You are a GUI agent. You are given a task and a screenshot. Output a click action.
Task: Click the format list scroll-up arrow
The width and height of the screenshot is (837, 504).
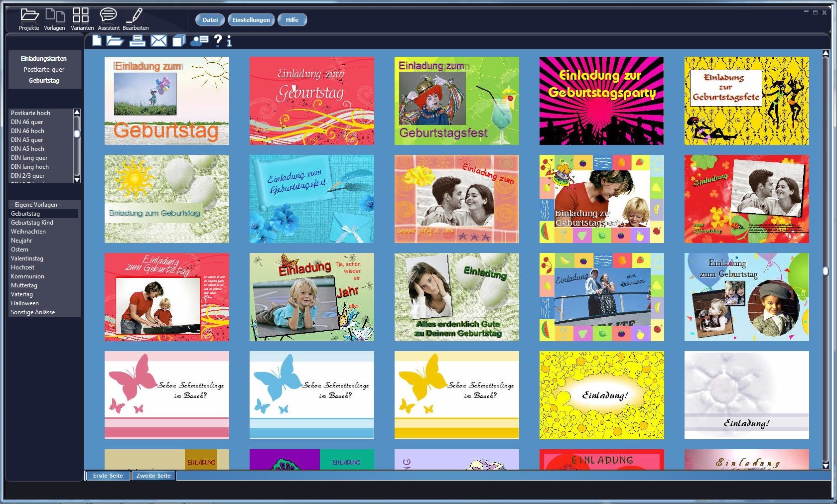[77, 113]
